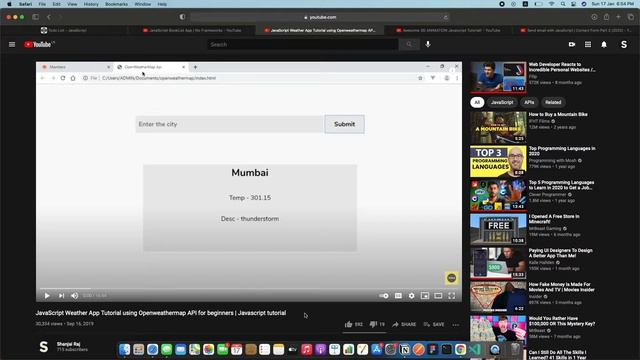Screen dimensions: 640x360
Task: Start voice search with the microphone icon
Action: click(428, 44)
